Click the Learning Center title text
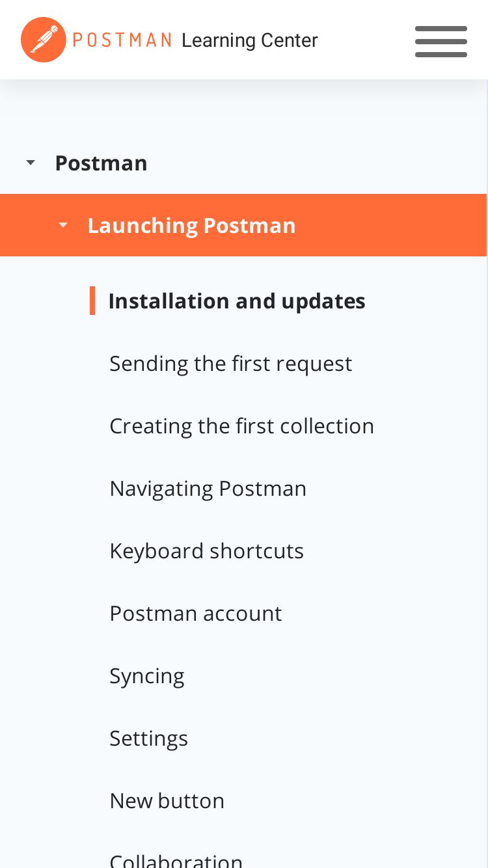488x868 pixels. point(250,40)
